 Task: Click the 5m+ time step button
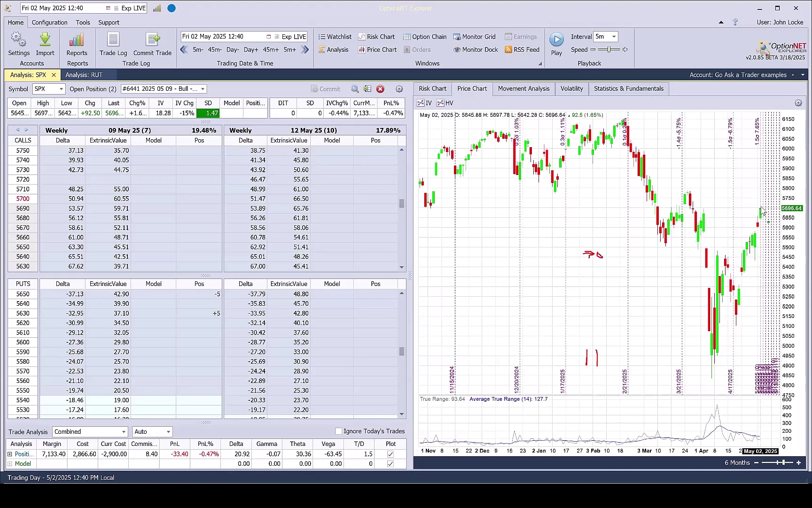pos(290,49)
